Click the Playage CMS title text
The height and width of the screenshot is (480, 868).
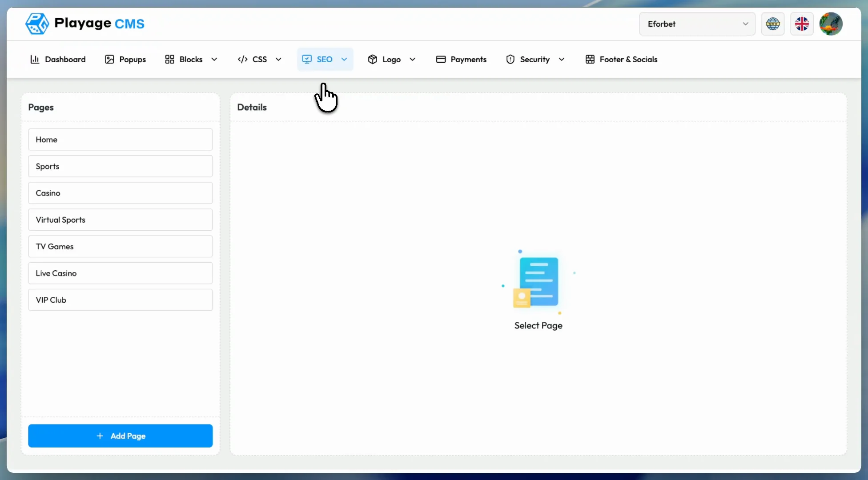click(x=99, y=23)
